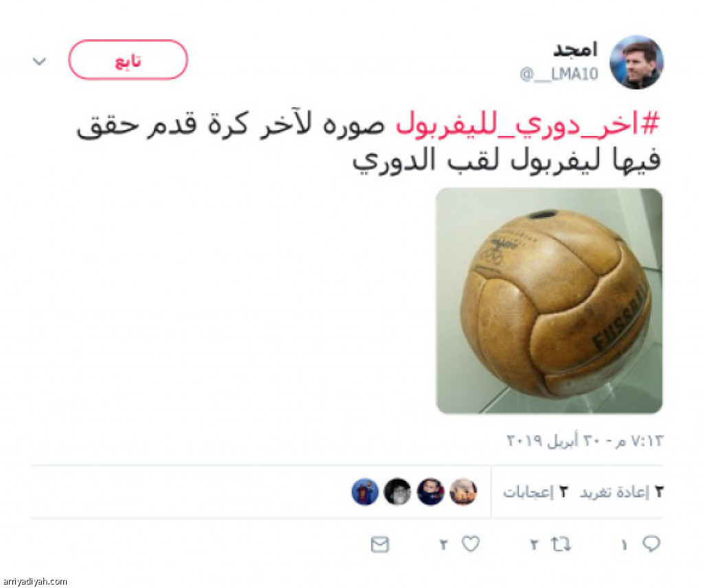Open first liker avatar beside likes count

click(x=463, y=492)
